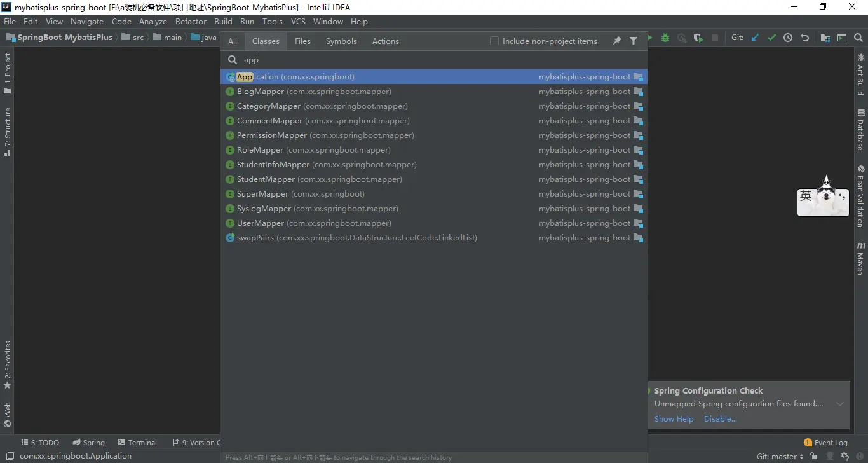Open the VCS menu
This screenshot has height=463, width=868.
pos(298,22)
